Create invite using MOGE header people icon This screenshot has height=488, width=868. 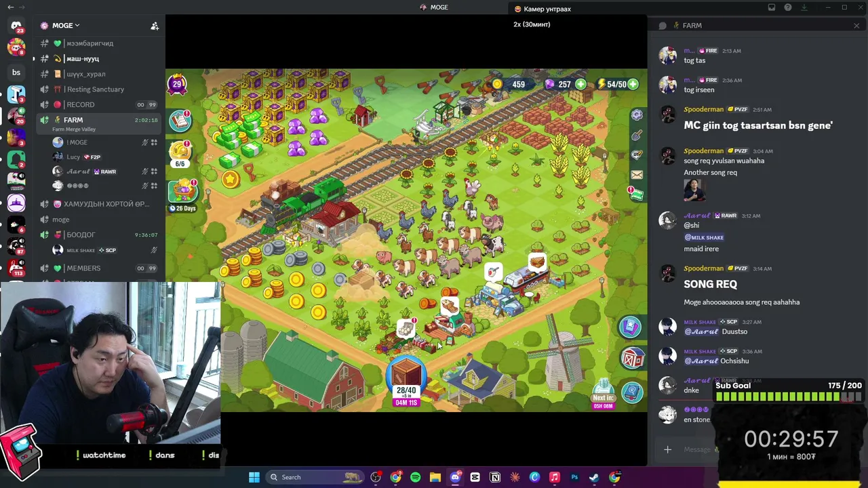[155, 26]
